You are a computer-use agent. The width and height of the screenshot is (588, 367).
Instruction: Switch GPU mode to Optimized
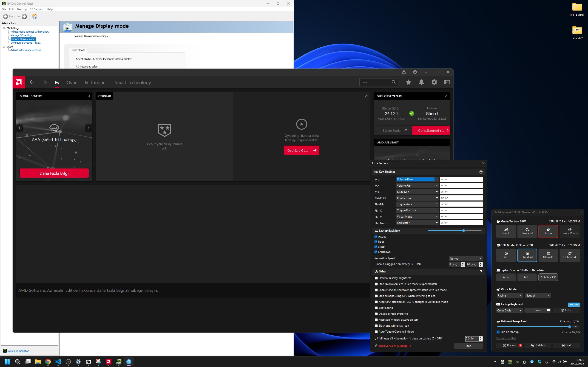(570, 255)
